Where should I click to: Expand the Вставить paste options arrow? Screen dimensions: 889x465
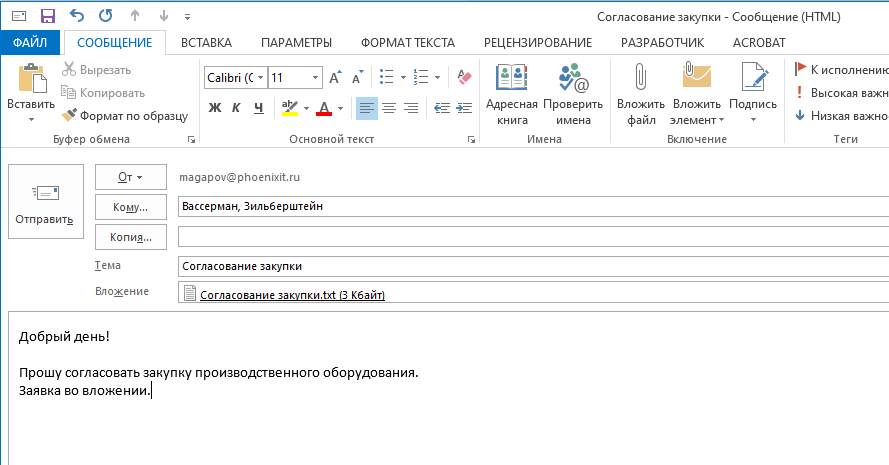click(31, 120)
